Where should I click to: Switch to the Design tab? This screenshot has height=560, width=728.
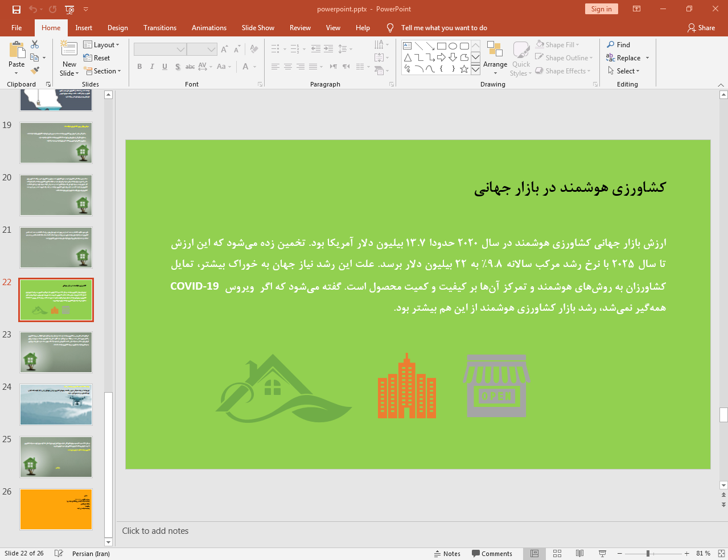click(x=118, y=27)
